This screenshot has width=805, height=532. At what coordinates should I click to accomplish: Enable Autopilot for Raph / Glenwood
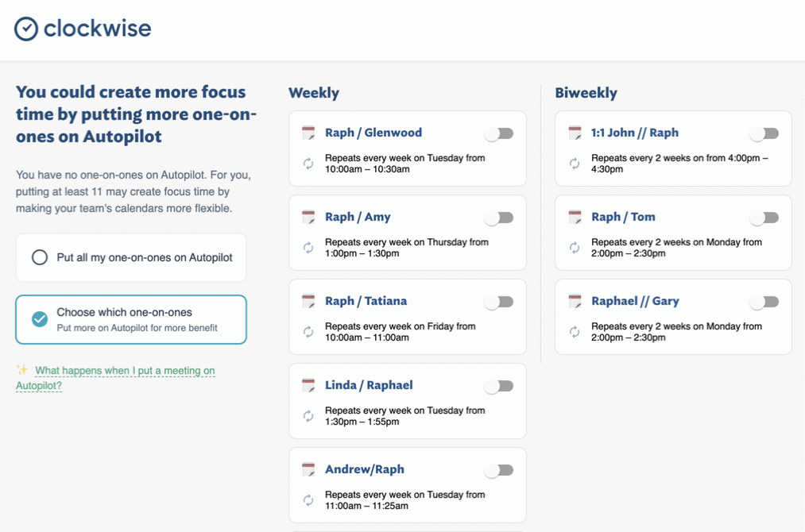[x=499, y=133]
